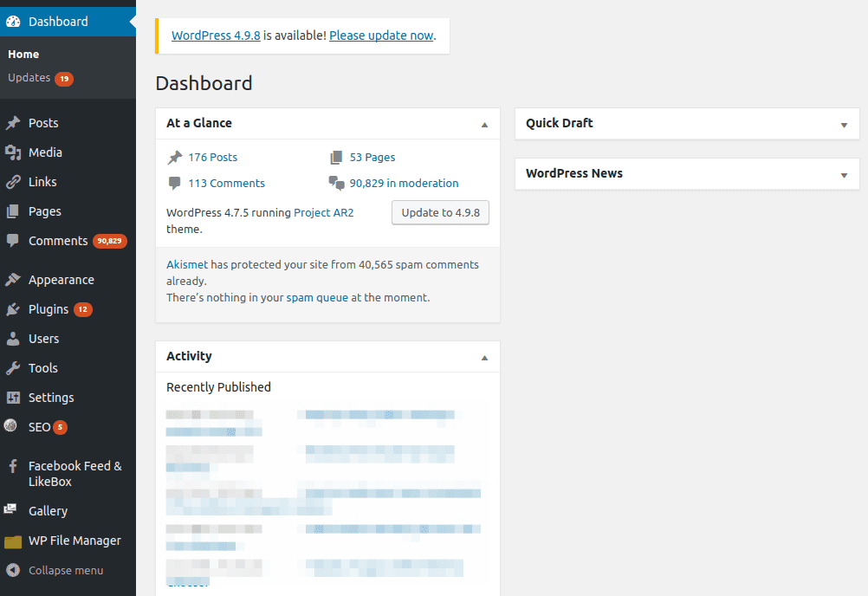Click the Please update now link
The height and width of the screenshot is (596, 868).
[x=381, y=36]
